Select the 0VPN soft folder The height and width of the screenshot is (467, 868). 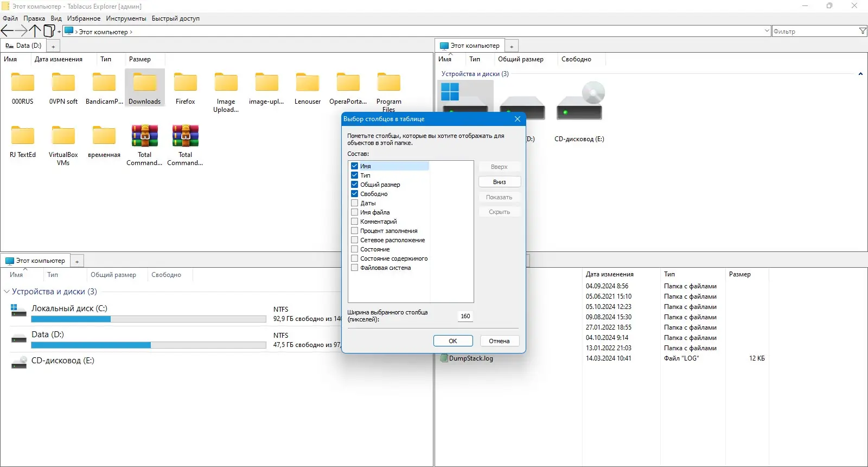[x=63, y=82]
